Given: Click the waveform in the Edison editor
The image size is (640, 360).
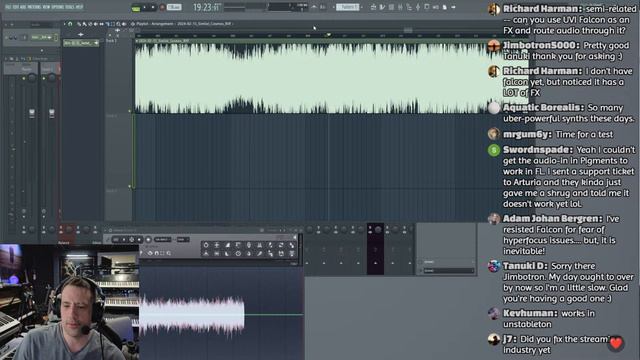Looking at the screenshot, I should (192, 314).
